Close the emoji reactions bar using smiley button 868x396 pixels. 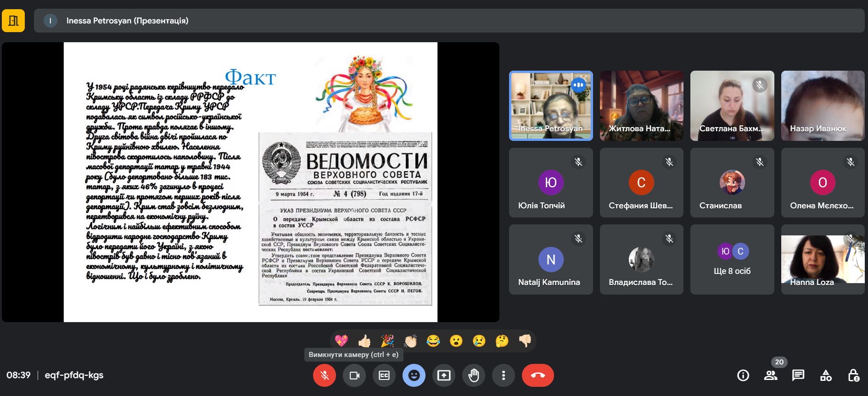[414, 375]
